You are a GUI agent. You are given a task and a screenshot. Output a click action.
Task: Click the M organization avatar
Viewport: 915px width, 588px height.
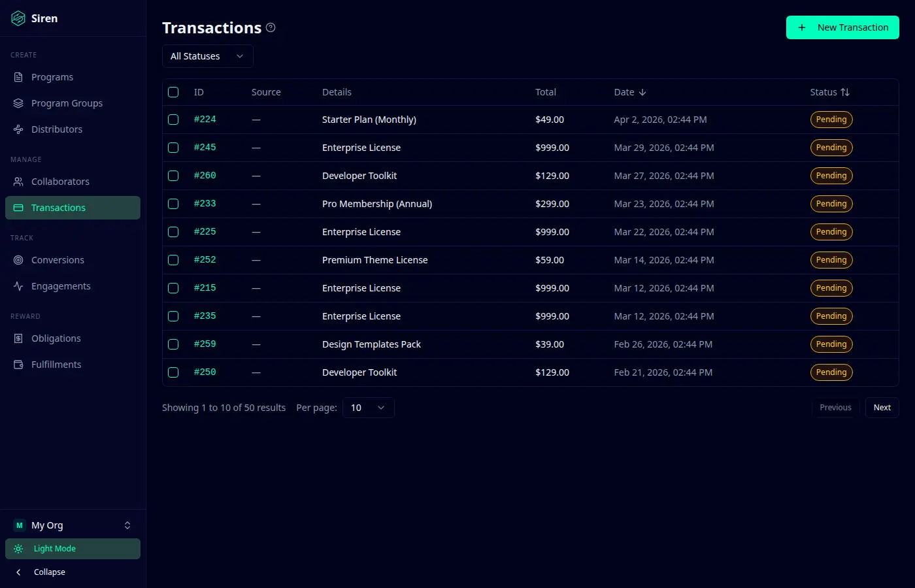(20, 525)
